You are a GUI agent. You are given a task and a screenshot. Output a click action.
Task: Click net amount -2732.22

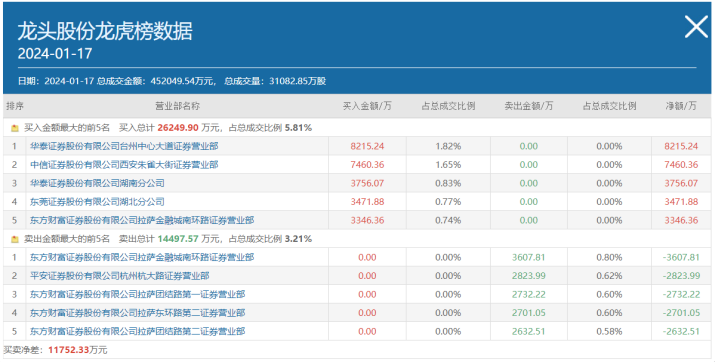pyautogui.click(x=681, y=295)
